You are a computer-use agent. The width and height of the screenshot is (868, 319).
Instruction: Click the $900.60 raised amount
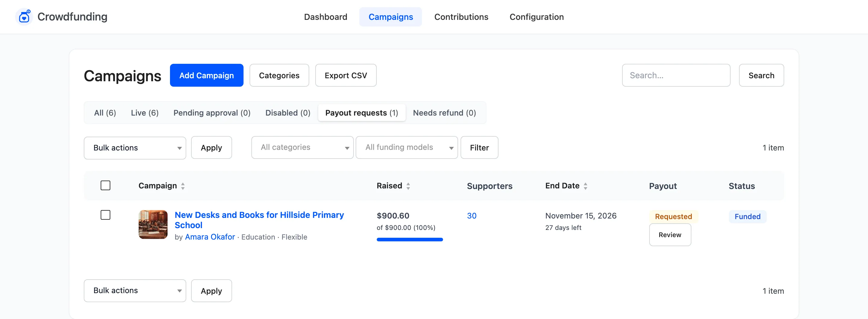pyautogui.click(x=393, y=216)
